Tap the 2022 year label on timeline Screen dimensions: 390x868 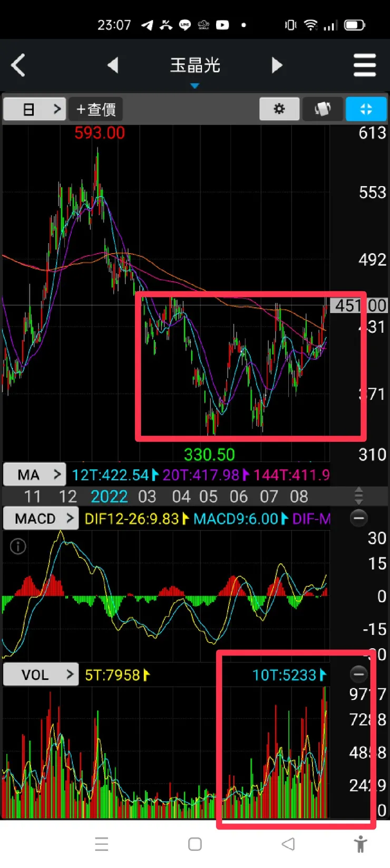click(109, 497)
